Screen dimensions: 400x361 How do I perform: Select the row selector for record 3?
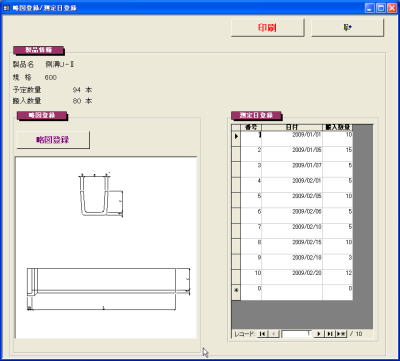(x=236, y=169)
